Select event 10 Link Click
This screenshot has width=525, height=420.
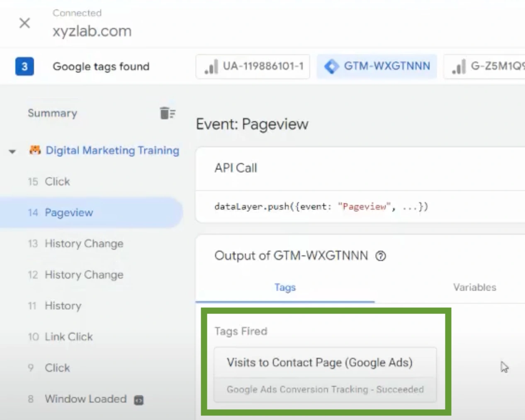(x=60, y=337)
